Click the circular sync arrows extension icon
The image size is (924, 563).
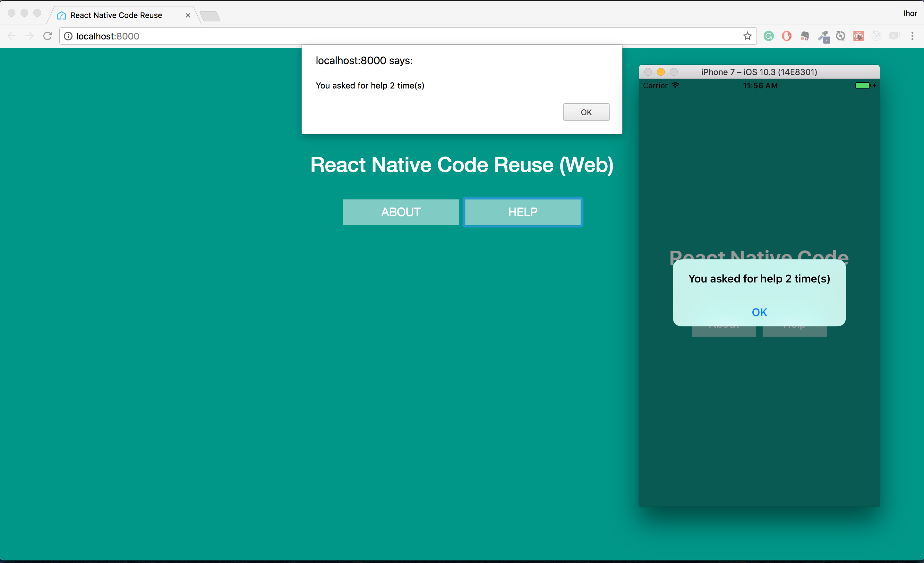point(840,36)
